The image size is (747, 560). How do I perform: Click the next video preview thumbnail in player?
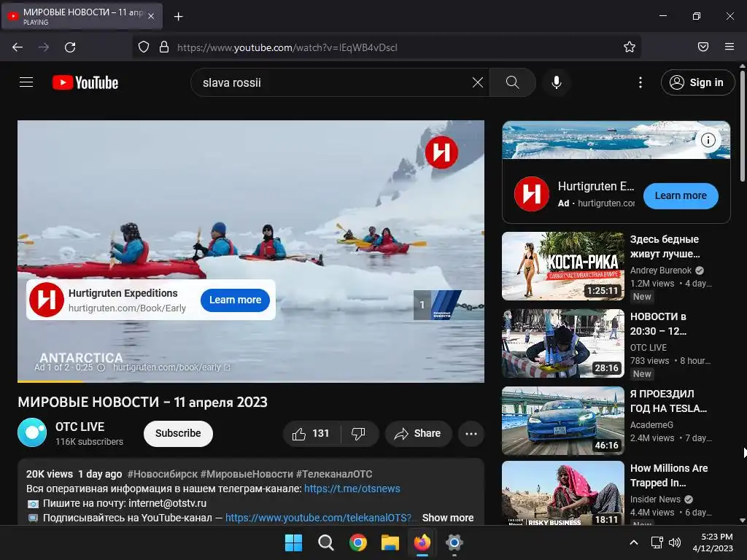tap(449, 305)
